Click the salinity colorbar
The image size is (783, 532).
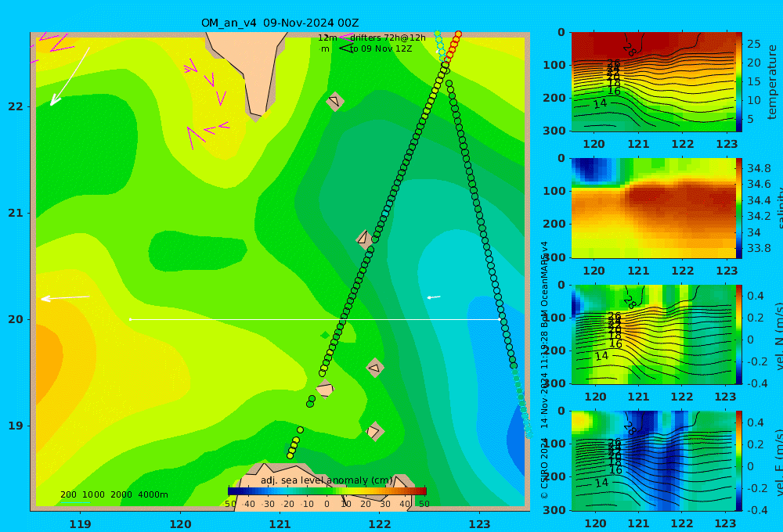tap(738, 208)
